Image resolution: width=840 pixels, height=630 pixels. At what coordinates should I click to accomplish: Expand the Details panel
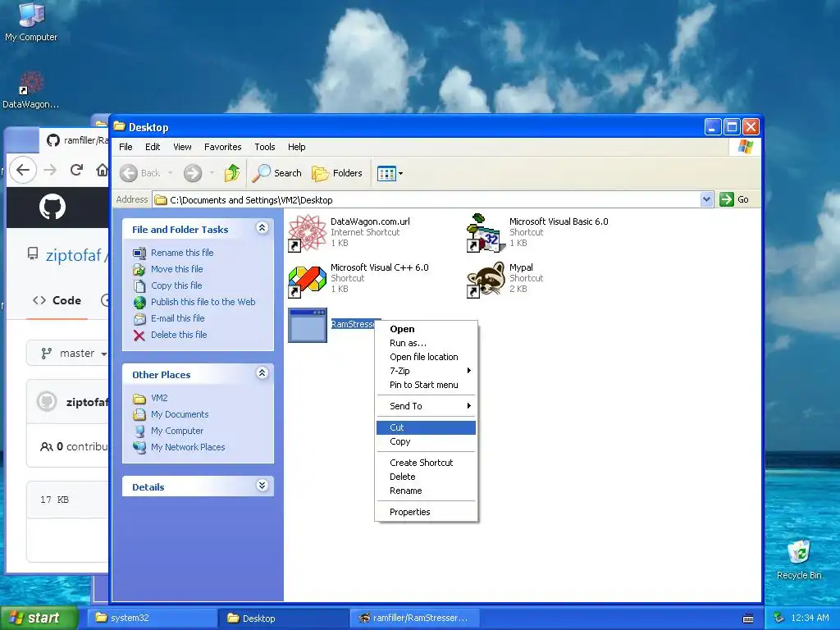pos(262,486)
